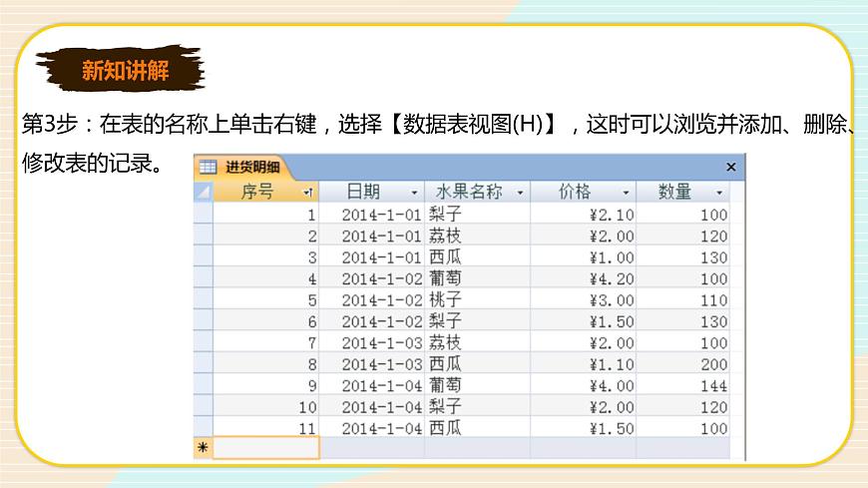
Task: Click 序号 value 6
Action: pyautogui.click(x=265, y=320)
